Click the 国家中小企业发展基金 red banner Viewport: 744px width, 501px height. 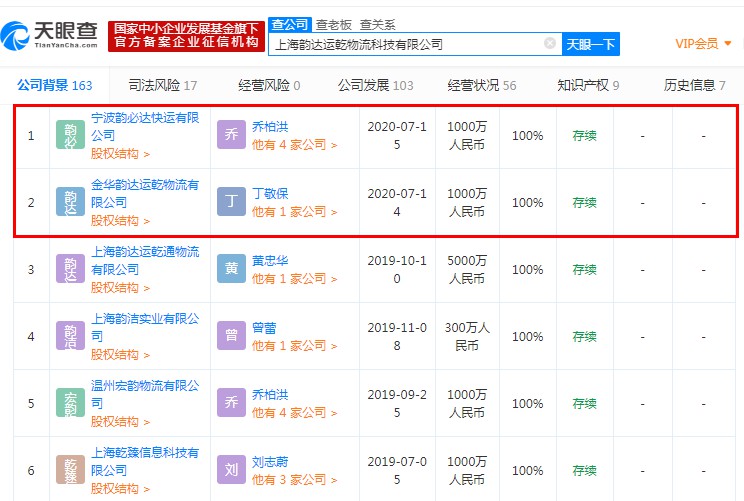click(x=186, y=36)
